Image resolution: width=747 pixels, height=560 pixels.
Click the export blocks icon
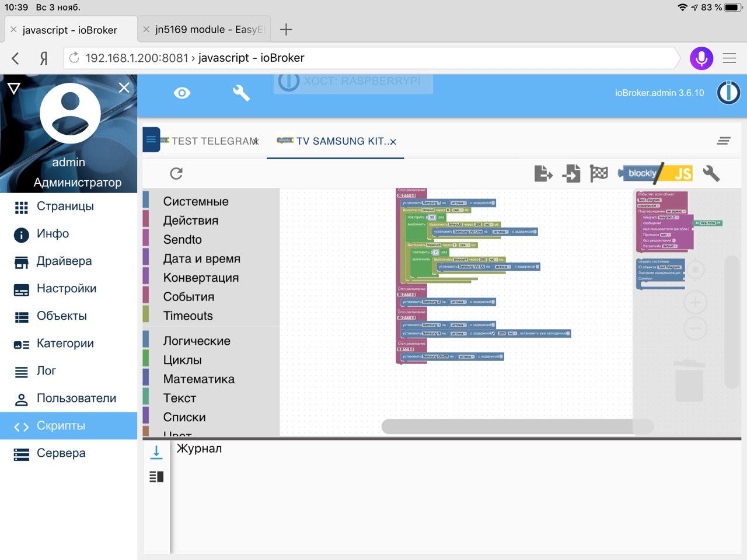[543, 173]
